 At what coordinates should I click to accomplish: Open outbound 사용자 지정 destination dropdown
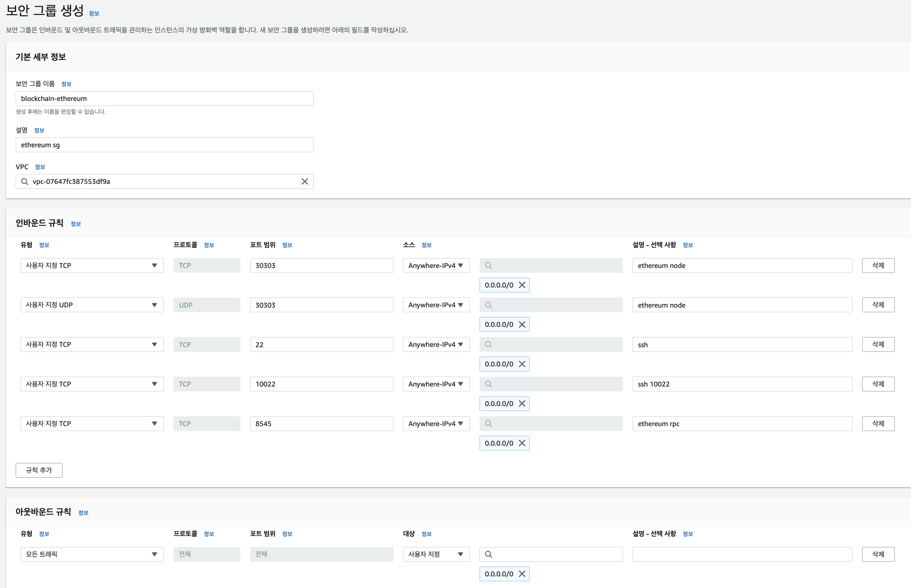436,554
